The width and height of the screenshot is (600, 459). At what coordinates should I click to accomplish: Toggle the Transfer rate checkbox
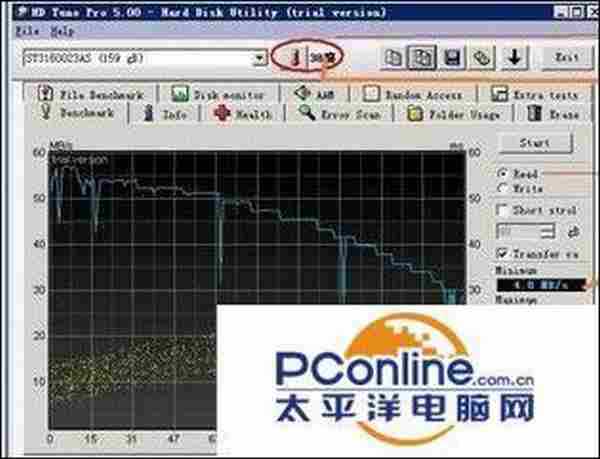tap(504, 253)
